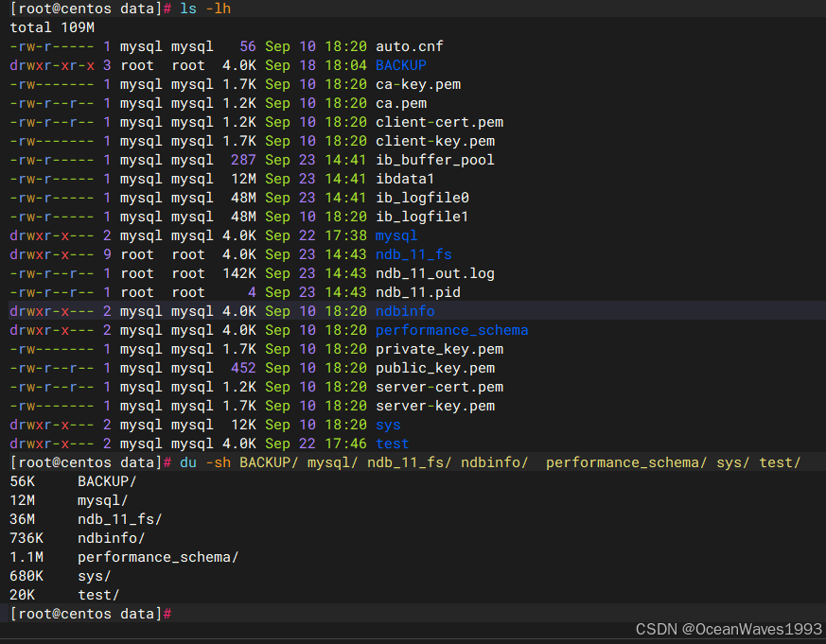Select the BACKUP directory name in the listing
The height and width of the screenshot is (644, 826).
click(401, 65)
